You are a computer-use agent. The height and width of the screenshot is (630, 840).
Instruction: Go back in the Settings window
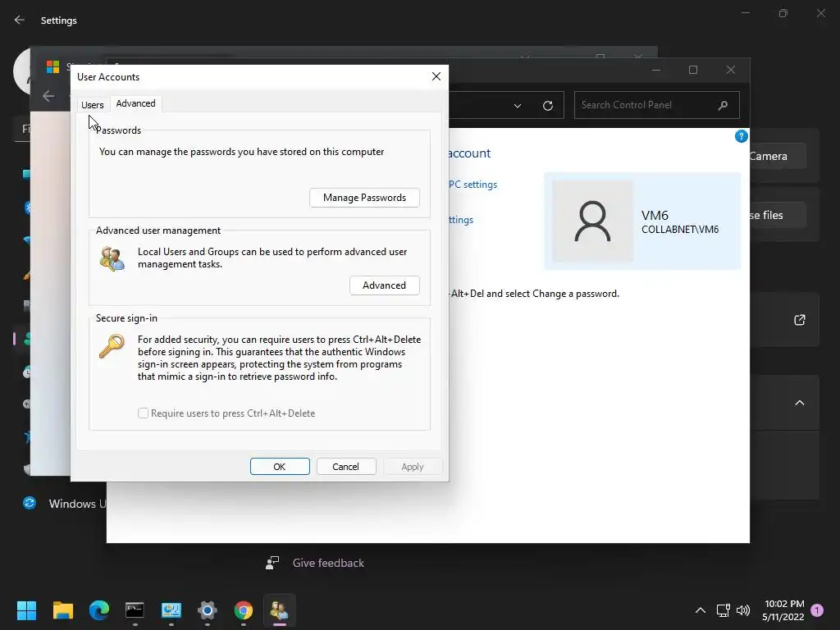pos(20,20)
